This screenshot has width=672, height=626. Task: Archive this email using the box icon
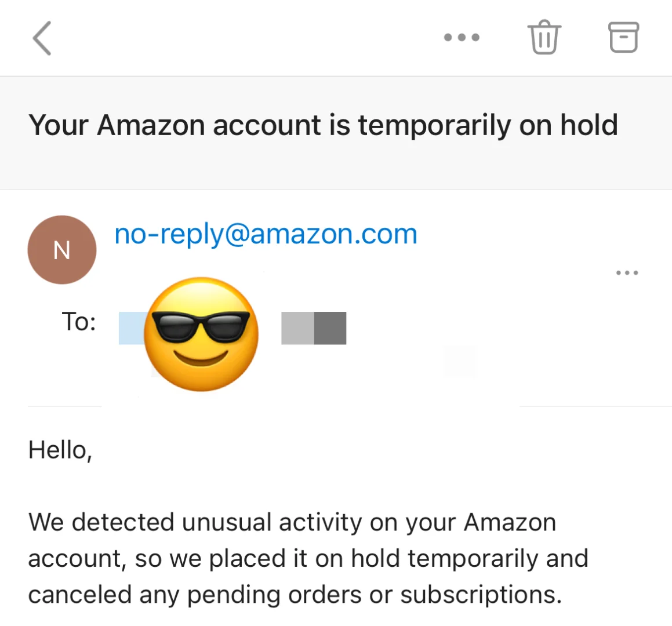click(x=623, y=37)
